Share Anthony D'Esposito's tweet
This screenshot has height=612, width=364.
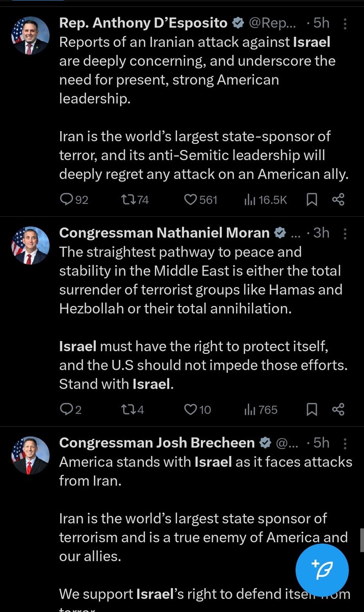pos(339,200)
